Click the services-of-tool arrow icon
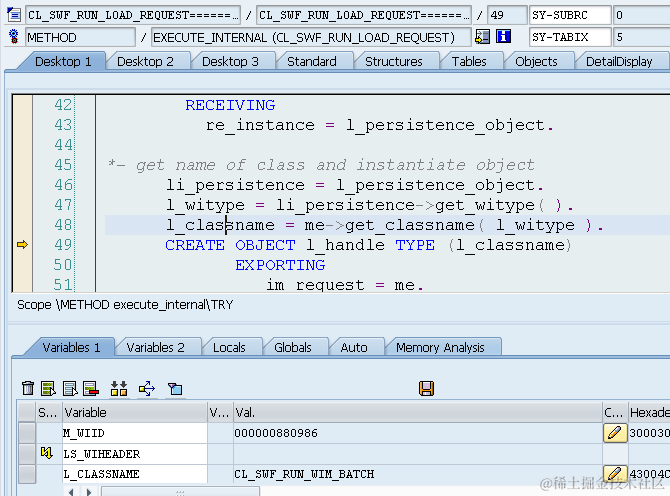The image size is (670, 496). 147,388
